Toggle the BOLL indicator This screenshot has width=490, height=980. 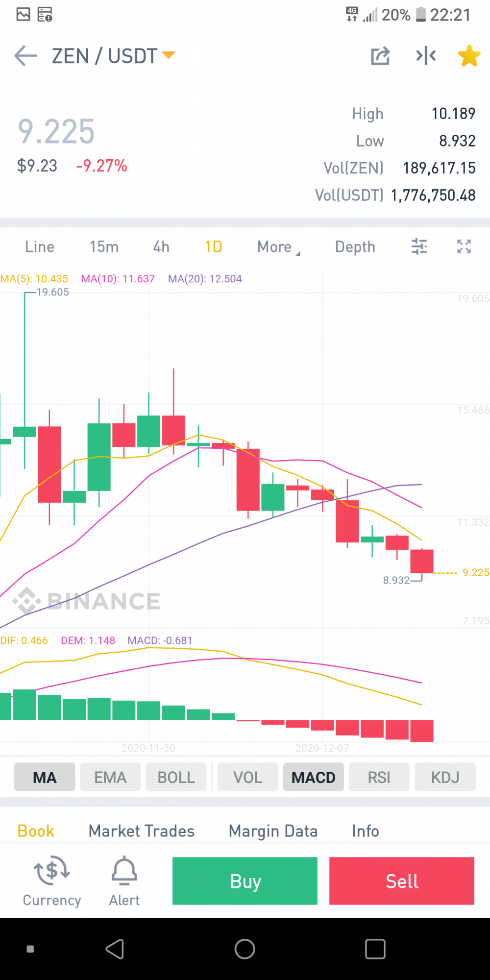pyautogui.click(x=176, y=777)
